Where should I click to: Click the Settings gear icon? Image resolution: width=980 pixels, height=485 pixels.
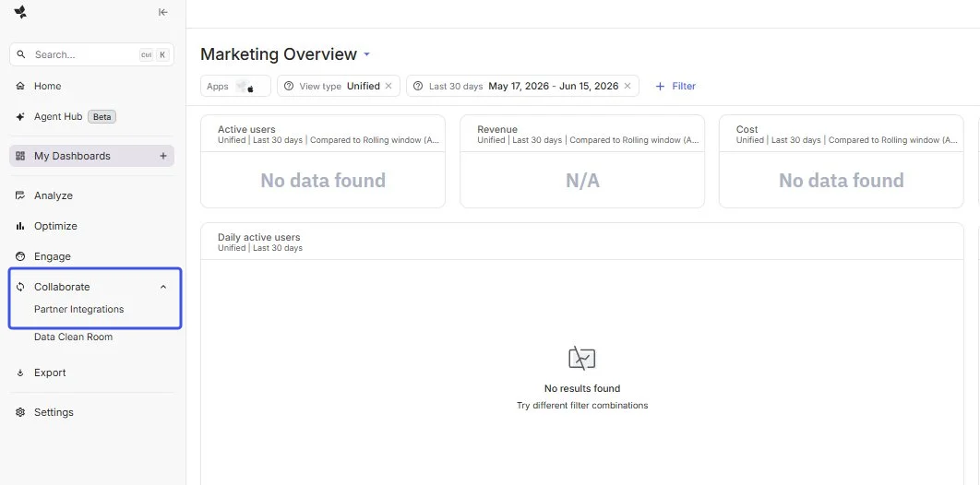[20, 412]
